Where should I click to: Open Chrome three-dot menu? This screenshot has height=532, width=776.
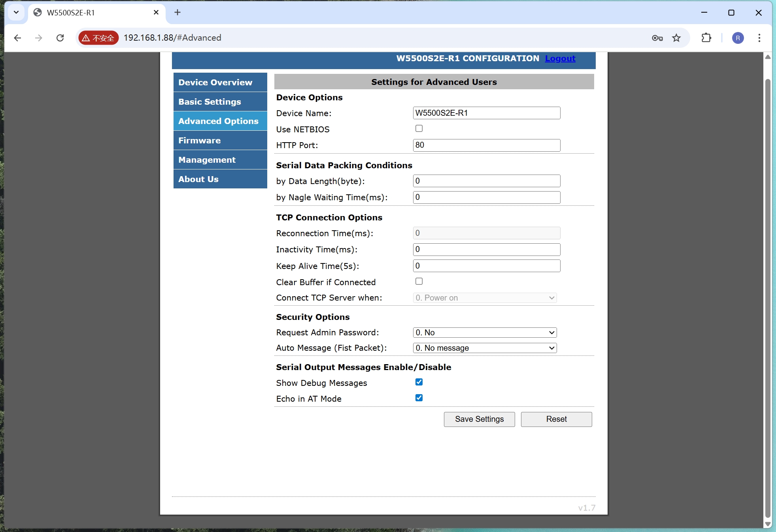pyautogui.click(x=759, y=38)
